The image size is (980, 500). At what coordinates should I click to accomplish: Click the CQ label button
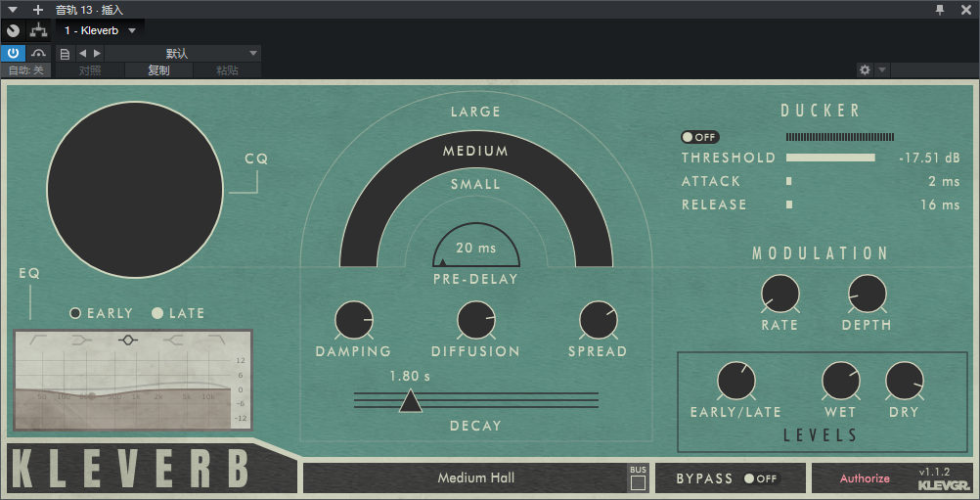click(x=256, y=159)
